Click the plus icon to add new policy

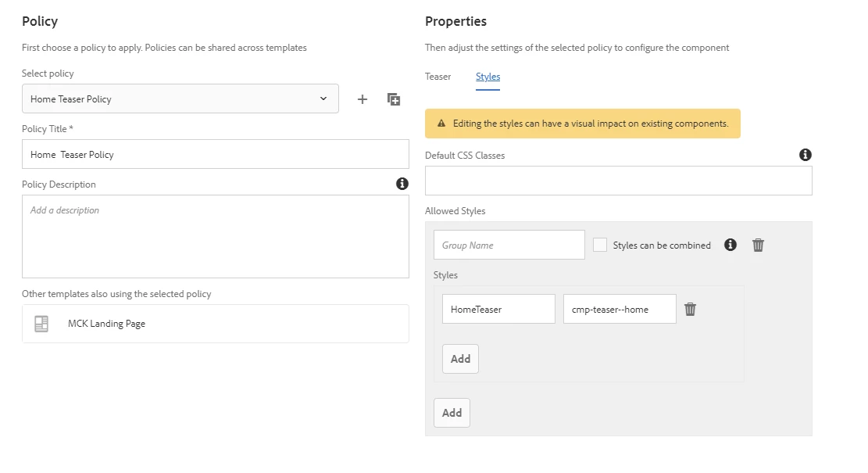pyautogui.click(x=363, y=99)
